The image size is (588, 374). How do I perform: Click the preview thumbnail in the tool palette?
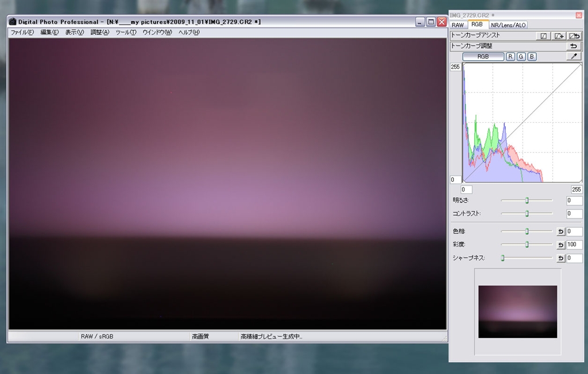[x=517, y=312]
